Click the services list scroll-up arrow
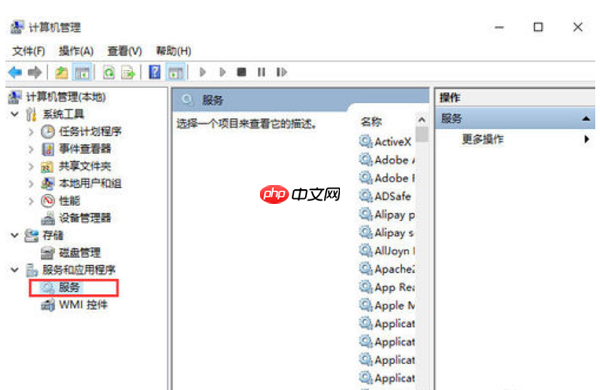Image resolution: width=600 pixels, height=390 pixels. point(422,120)
